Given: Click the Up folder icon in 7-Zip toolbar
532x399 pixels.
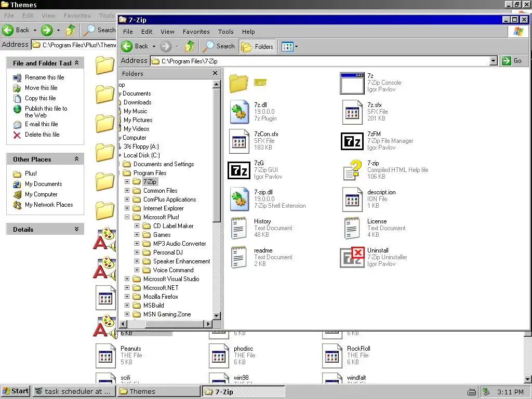Looking at the screenshot, I should pyautogui.click(x=190, y=46).
